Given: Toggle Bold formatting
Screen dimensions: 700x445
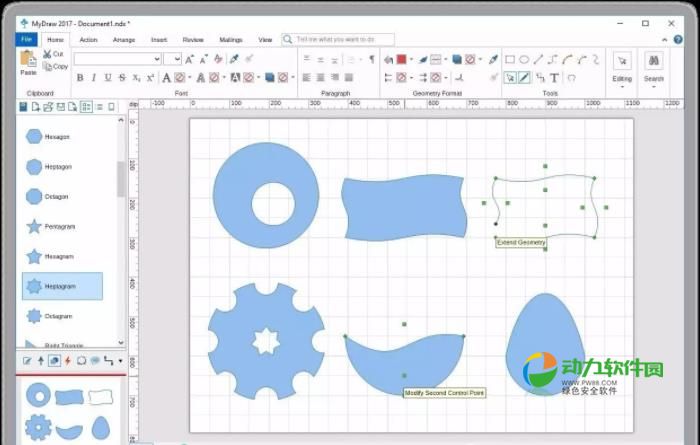Looking at the screenshot, I should pyautogui.click(x=79, y=77).
